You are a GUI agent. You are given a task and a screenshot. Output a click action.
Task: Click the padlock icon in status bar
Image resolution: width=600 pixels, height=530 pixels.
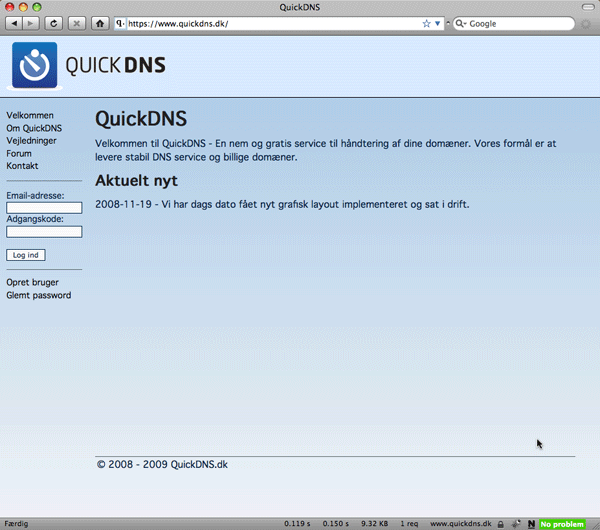pos(501,524)
